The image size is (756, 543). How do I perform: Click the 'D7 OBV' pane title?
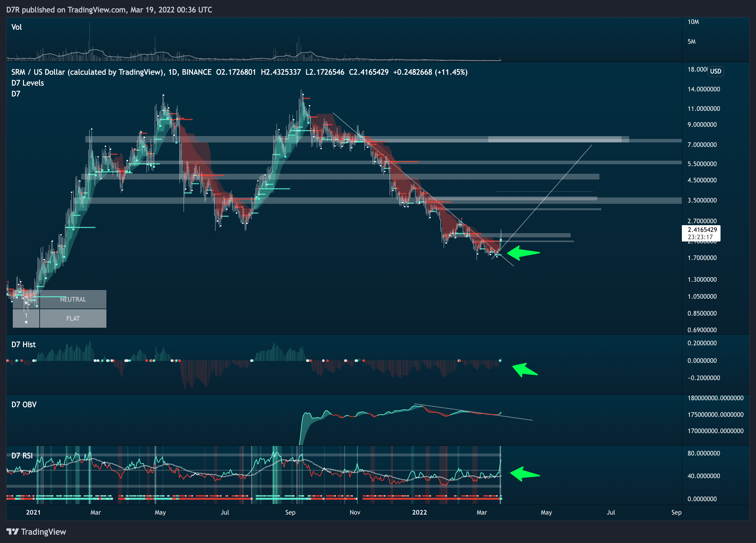(x=24, y=404)
